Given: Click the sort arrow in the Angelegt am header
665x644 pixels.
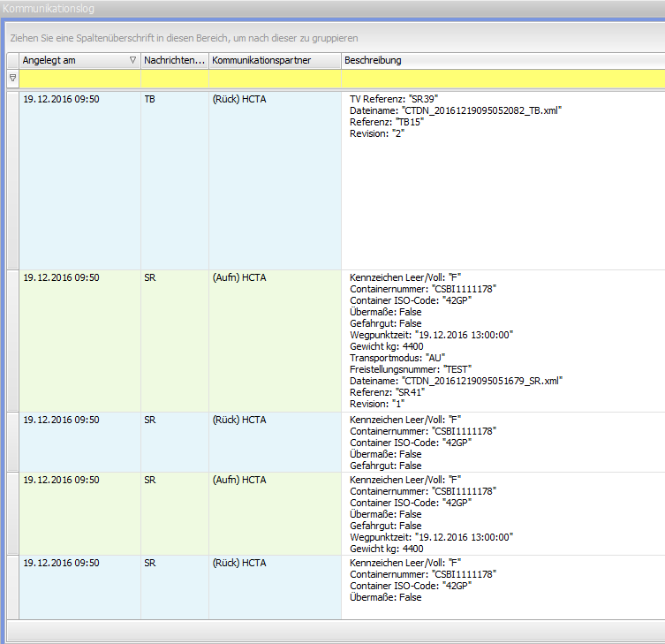Looking at the screenshot, I should [132, 60].
